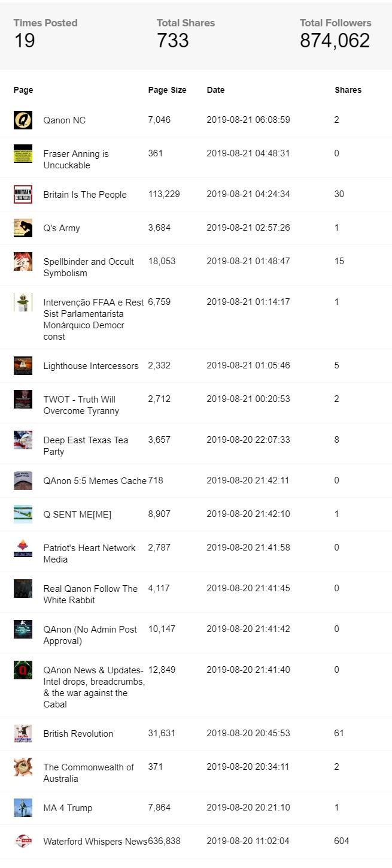The height and width of the screenshot is (868, 392).
Task: Open TWOT - Truth Will Overcome Tyranny link
Action: coord(81,405)
